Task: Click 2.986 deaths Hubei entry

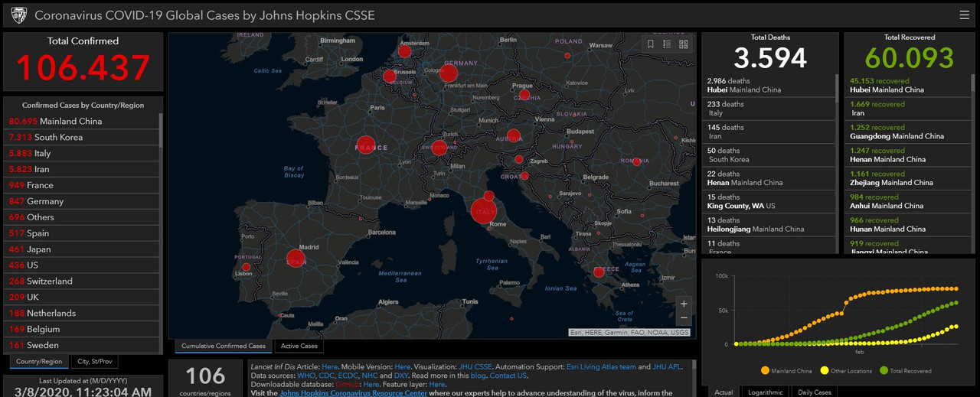Action: point(768,85)
